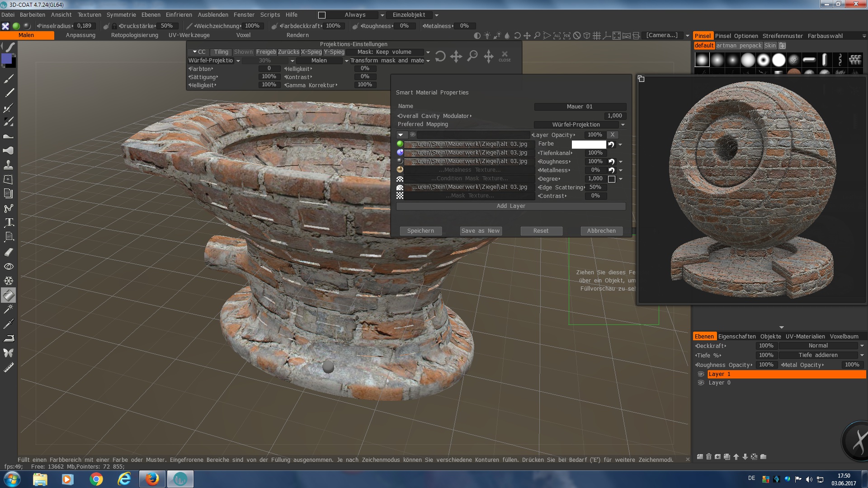Switch to the Retopologisierung tab
The width and height of the screenshot is (868, 488).
[134, 35]
